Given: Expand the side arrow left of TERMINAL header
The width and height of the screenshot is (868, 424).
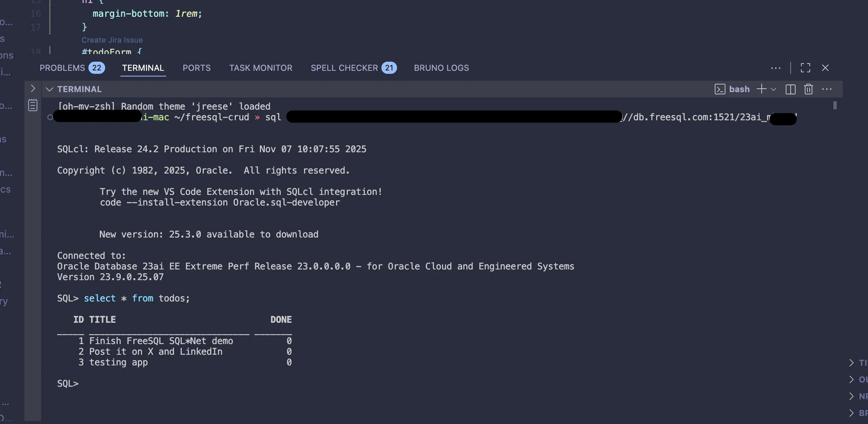Looking at the screenshot, I should (x=33, y=89).
